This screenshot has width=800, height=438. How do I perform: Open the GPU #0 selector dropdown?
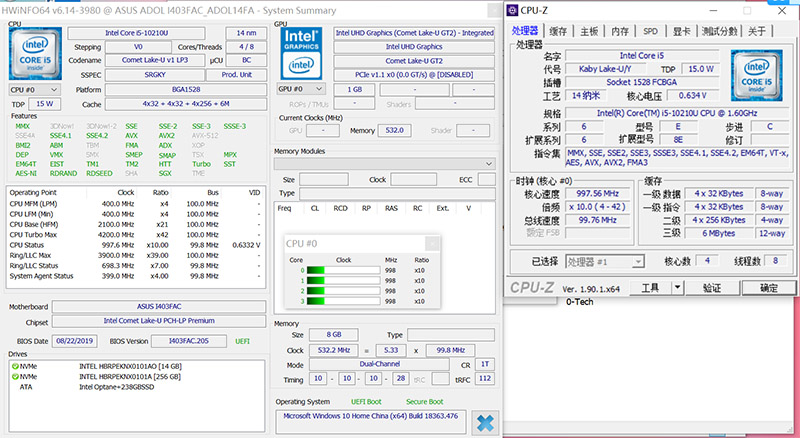[301, 89]
